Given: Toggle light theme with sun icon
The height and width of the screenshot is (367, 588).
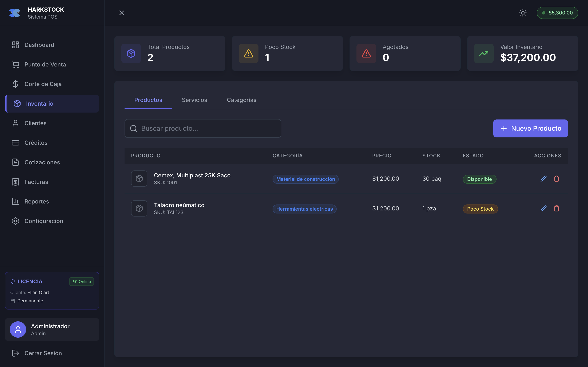Looking at the screenshot, I should (523, 13).
